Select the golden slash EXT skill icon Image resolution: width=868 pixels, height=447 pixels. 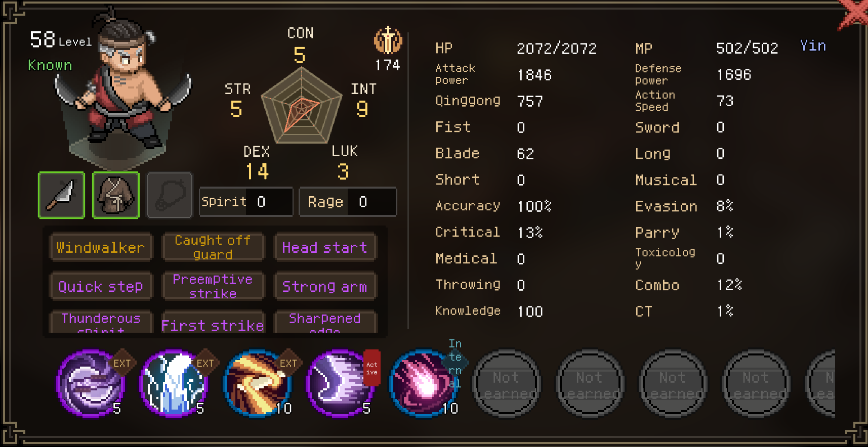[257, 384]
